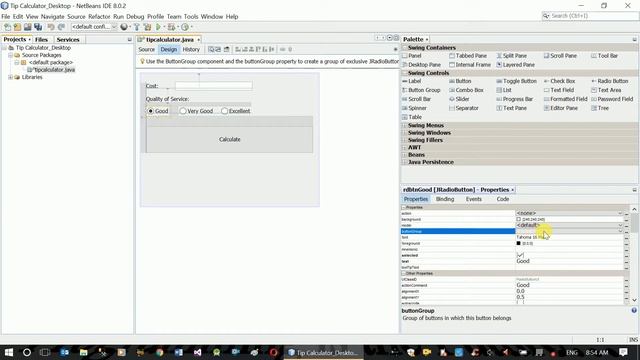
Task: Collapse the Source Packages tree node
Action: (10, 55)
